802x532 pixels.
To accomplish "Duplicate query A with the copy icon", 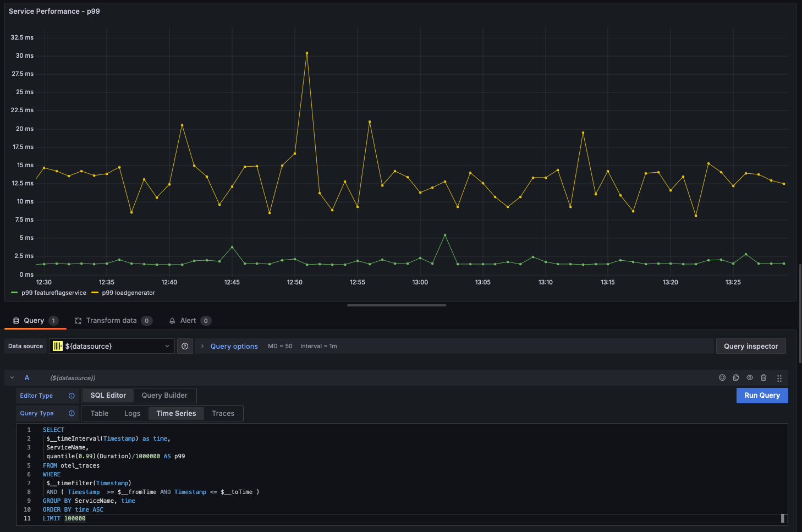I will click(x=736, y=378).
